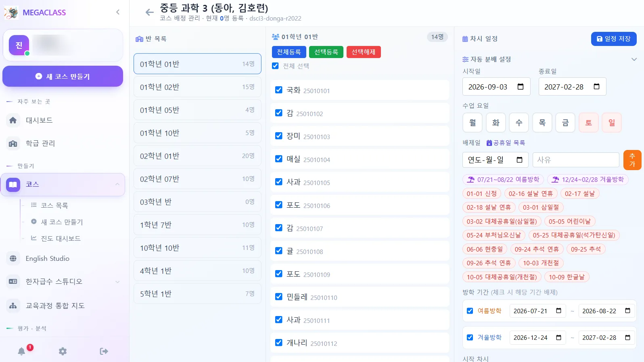The height and width of the screenshot is (362, 644).
Task: Open calendar picker on 배제일 date field
Action: [x=519, y=160]
